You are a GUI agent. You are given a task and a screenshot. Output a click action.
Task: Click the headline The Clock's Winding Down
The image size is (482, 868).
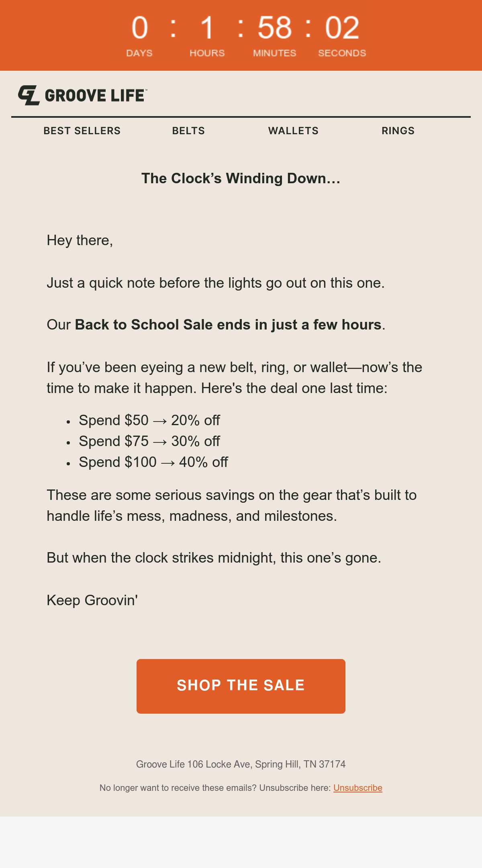[241, 178]
